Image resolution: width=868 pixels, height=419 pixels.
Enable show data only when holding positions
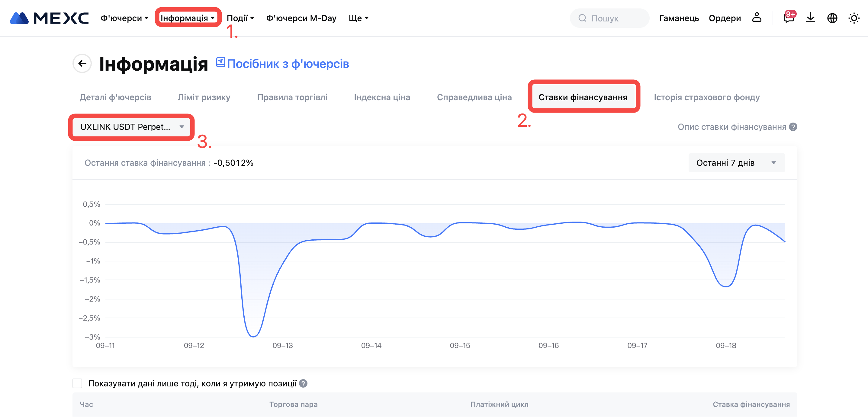click(78, 383)
